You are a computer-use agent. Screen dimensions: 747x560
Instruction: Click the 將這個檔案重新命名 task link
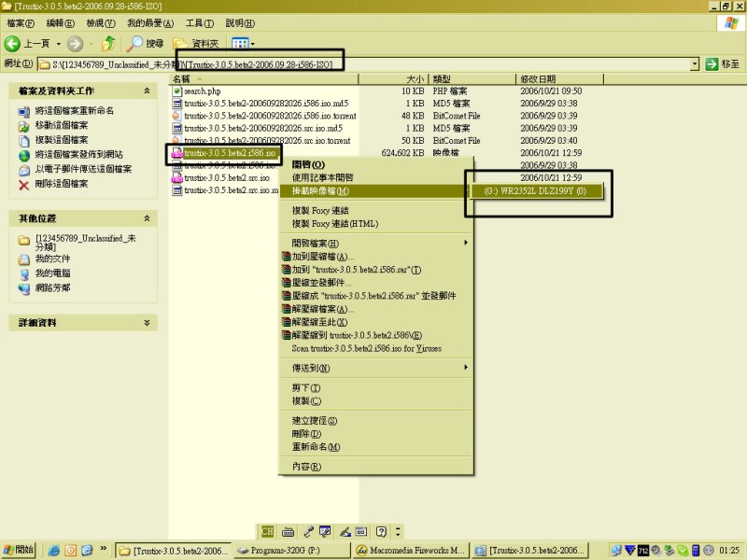[x=75, y=110]
